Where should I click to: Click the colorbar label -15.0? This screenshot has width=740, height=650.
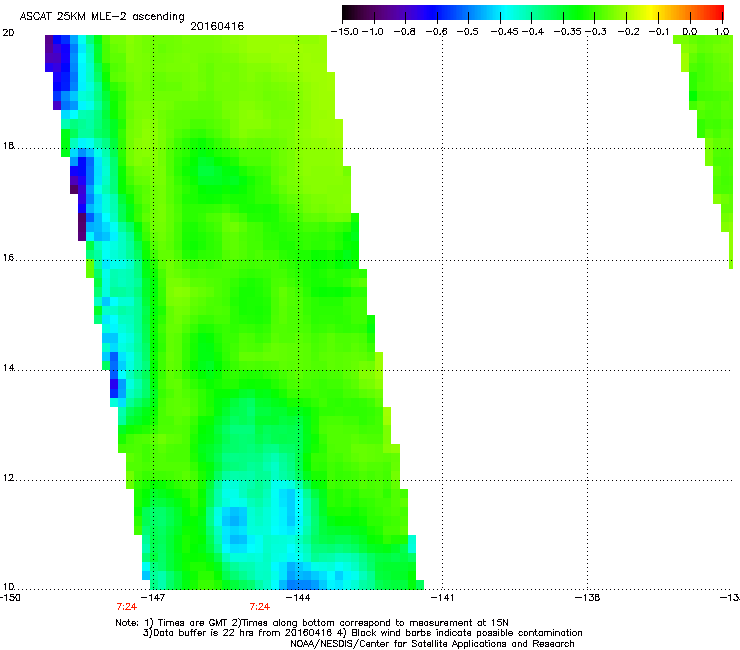[x=345, y=32]
